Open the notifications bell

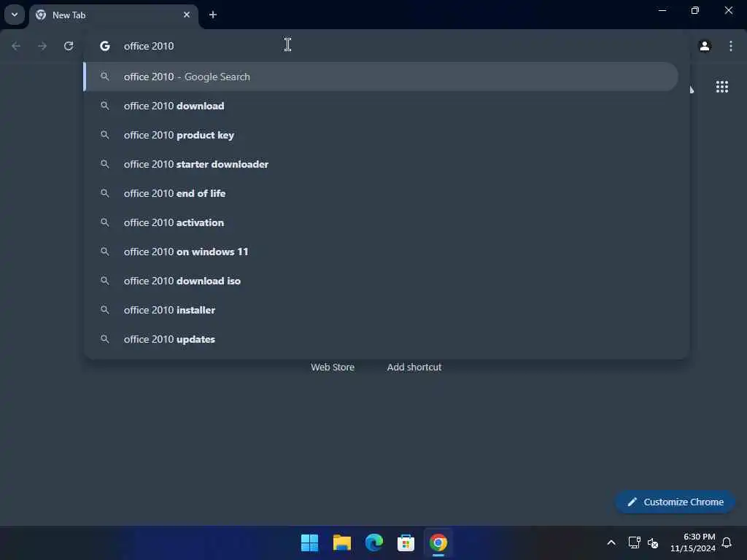coord(727,542)
